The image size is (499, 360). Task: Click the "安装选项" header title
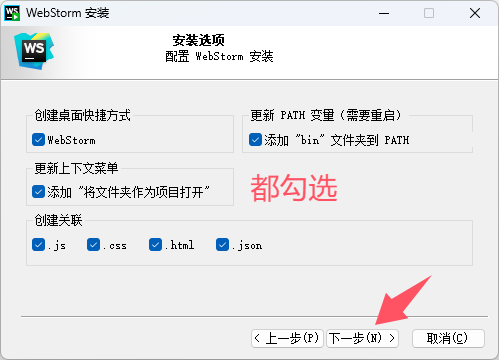(198, 40)
